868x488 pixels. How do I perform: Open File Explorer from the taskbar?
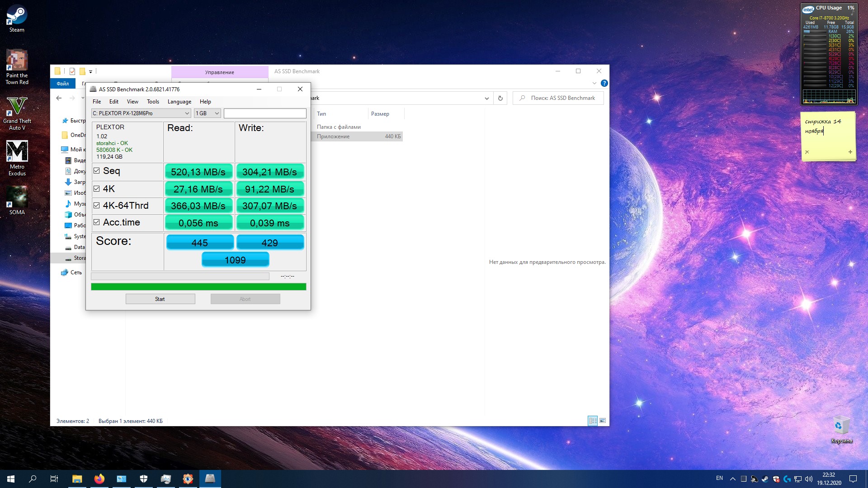coord(77,479)
